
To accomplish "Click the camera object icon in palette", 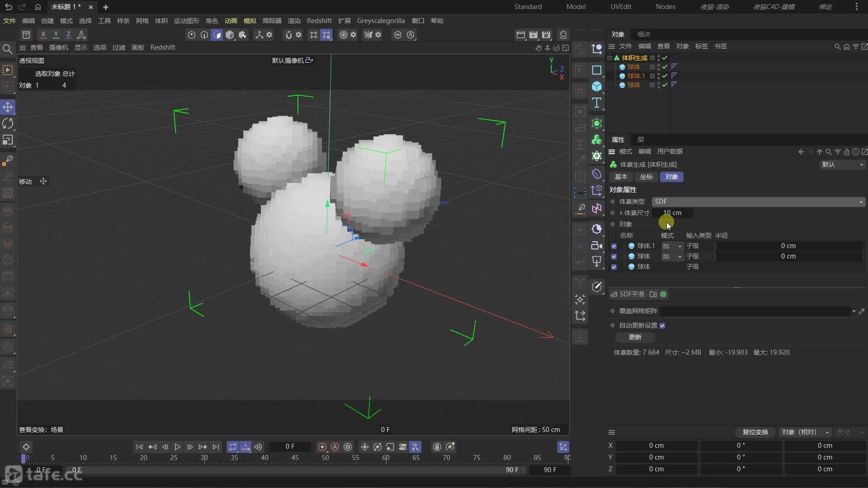I will 597,245.
